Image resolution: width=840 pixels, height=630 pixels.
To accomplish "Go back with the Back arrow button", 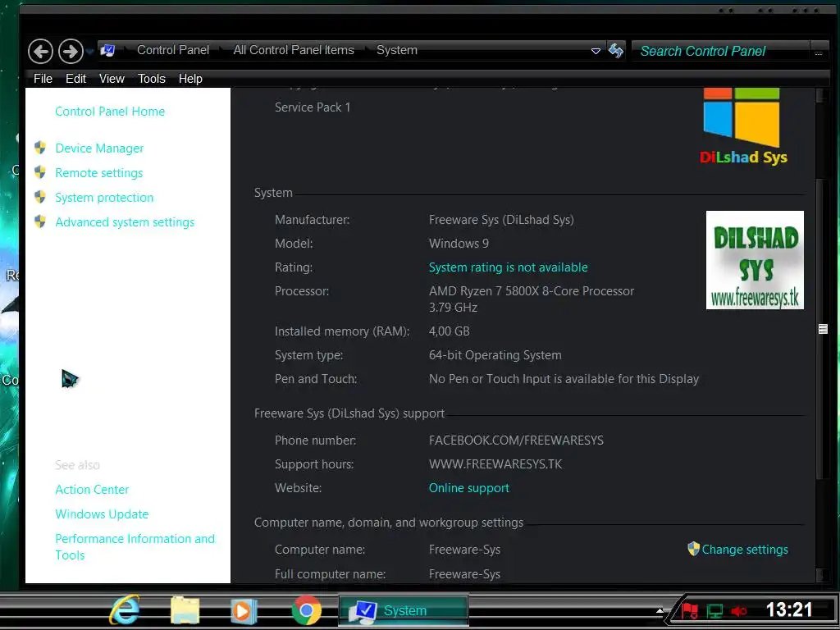I will pos(41,52).
